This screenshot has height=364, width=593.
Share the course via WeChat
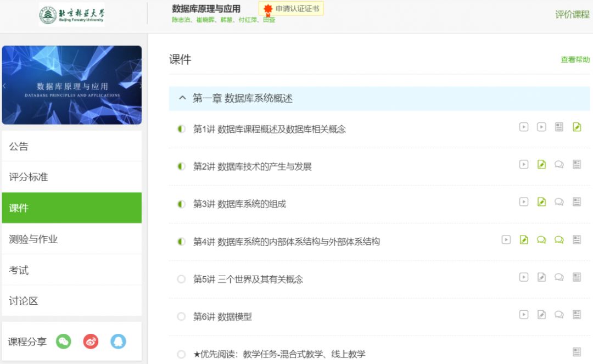64,341
